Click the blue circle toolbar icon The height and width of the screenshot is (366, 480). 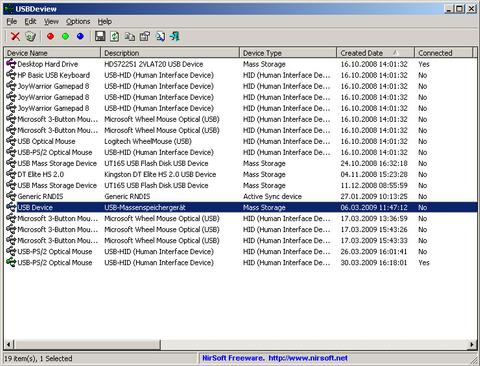coord(80,36)
